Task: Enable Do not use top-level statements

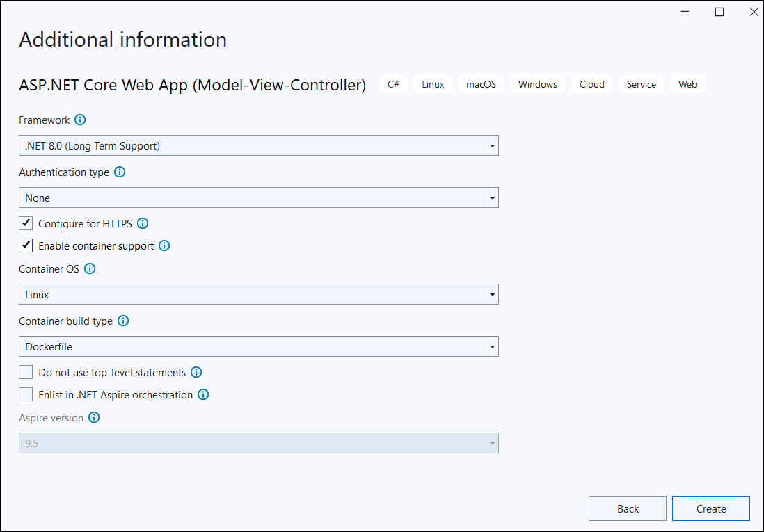Action: [26, 372]
